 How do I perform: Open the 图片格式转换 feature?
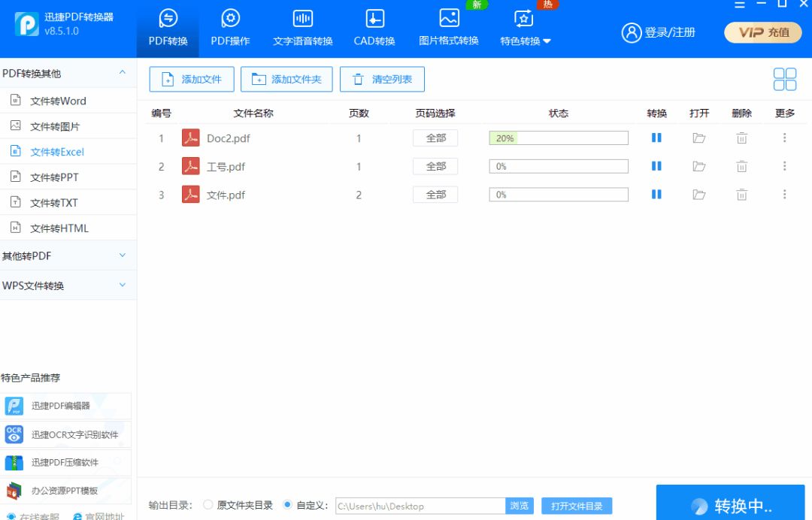pyautogui.click(x=447, y=24)
